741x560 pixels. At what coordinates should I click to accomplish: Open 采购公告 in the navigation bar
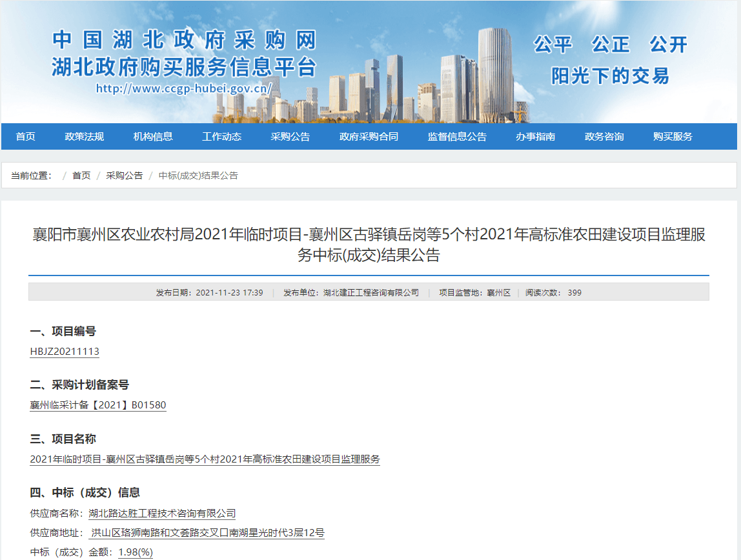pyautogui.click(x=290, y=137)
